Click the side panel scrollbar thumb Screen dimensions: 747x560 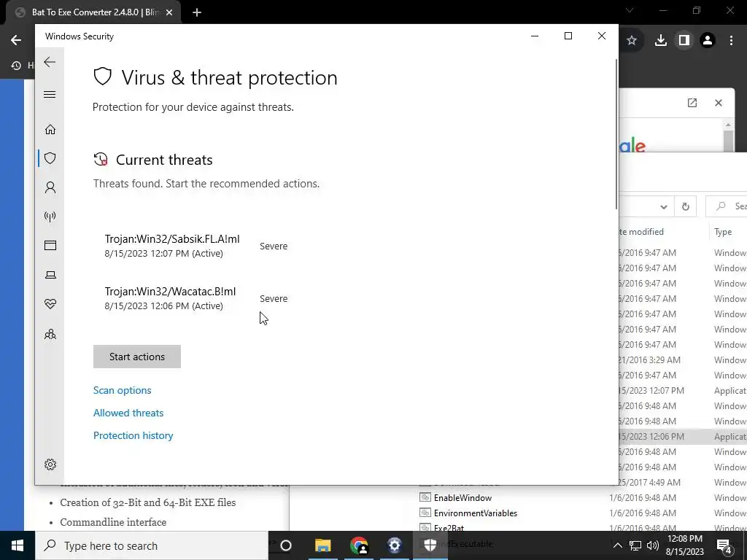pos(728,140)
